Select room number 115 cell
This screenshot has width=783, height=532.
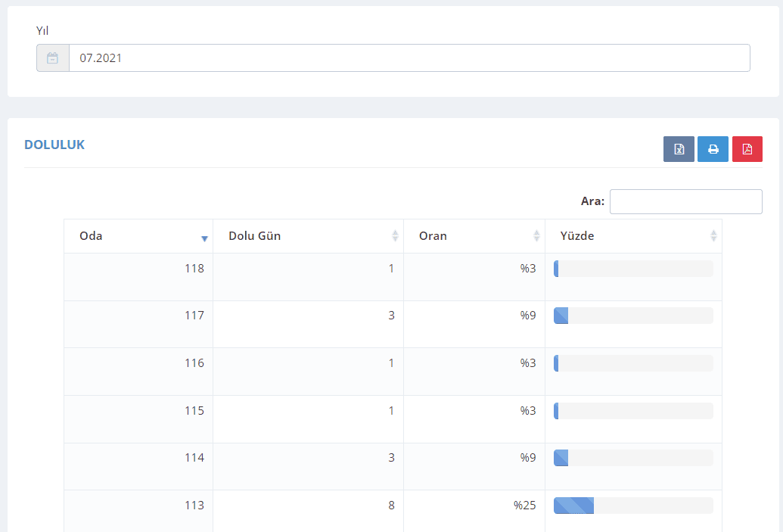click(x=138, y=419)
